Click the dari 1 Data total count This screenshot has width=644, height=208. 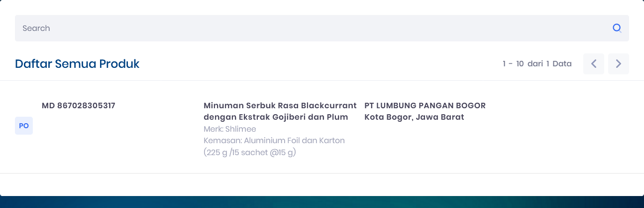[x=549, y=64]
